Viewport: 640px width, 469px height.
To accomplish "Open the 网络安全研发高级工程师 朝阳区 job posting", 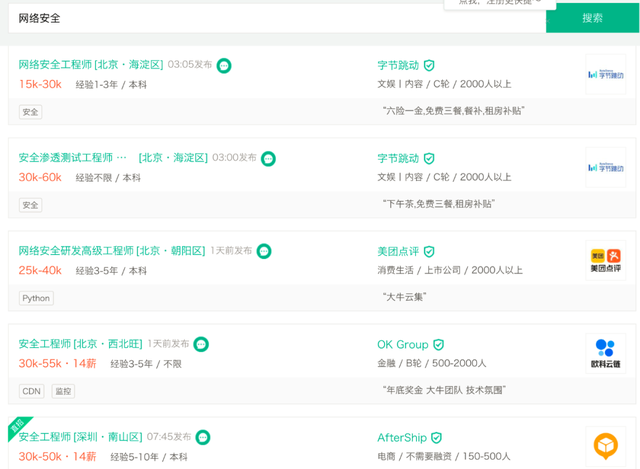I will point(112,251).
